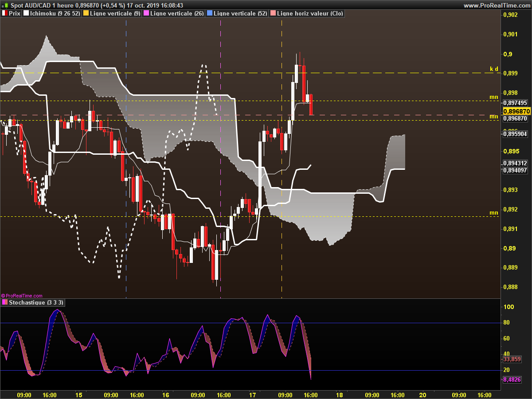Click the 0,89 price axis label
The image size is (532, 399).
[509, 248]
